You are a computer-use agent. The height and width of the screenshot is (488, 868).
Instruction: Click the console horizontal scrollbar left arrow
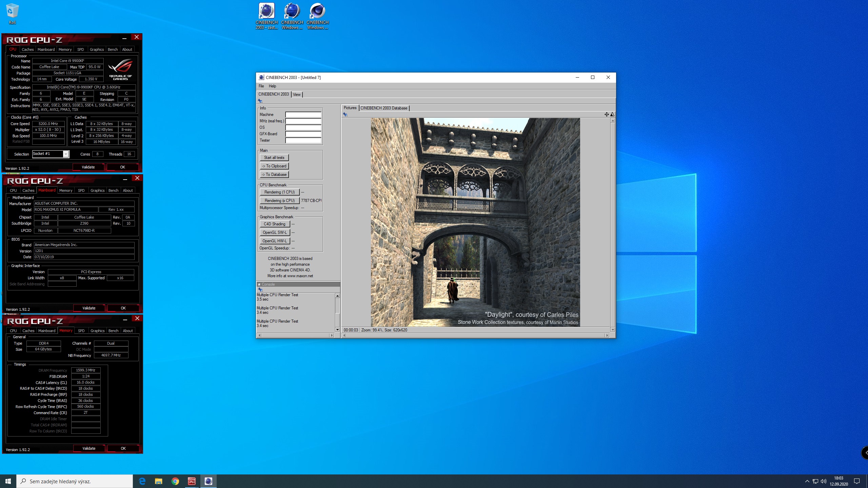coord(260,335)
